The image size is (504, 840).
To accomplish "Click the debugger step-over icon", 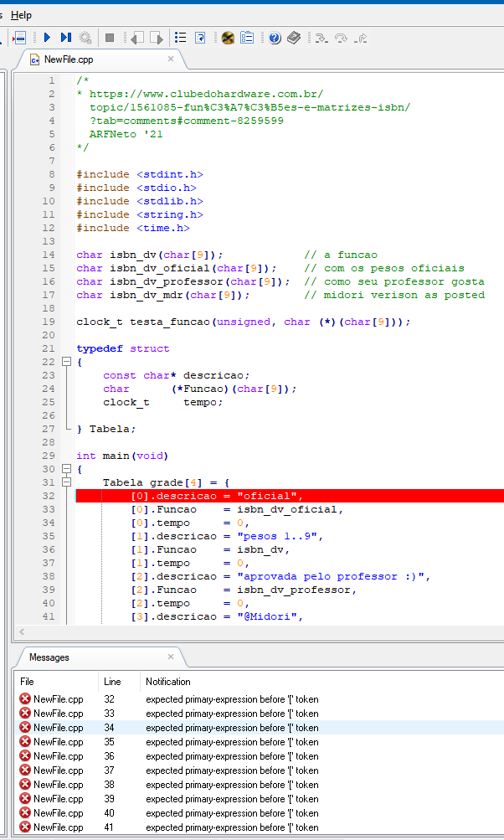I will 341,38.
